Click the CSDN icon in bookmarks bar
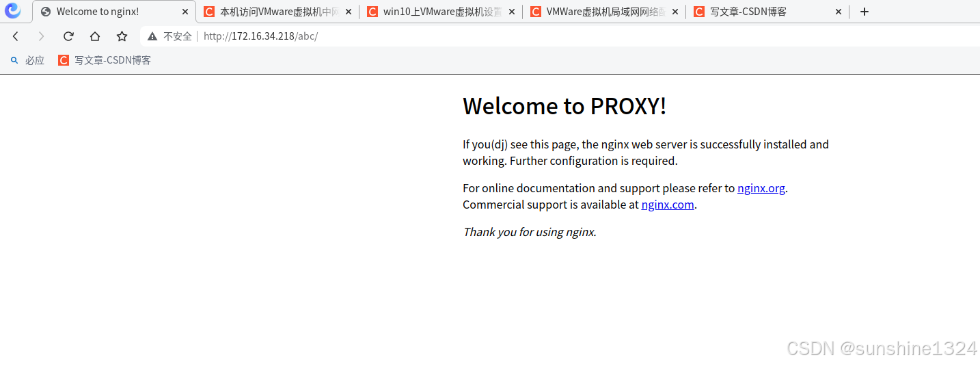The image size is (980, 366). point(64,60)
